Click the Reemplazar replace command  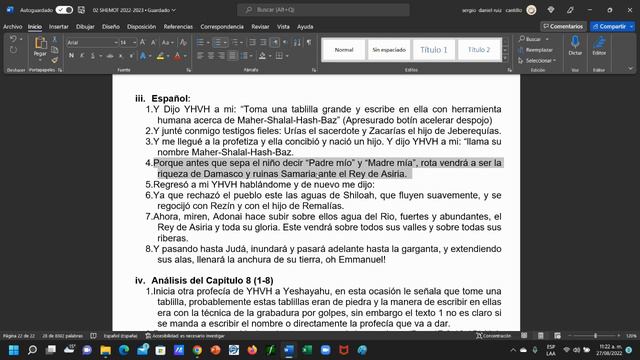(536, 50)
